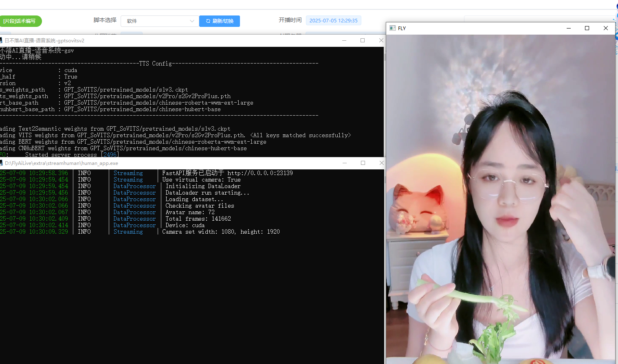Image resolution: width=618 pixels, height=364 pixels.
Task: Click the gptsovitsv2 console window title bar text
Action: point(44,40)
